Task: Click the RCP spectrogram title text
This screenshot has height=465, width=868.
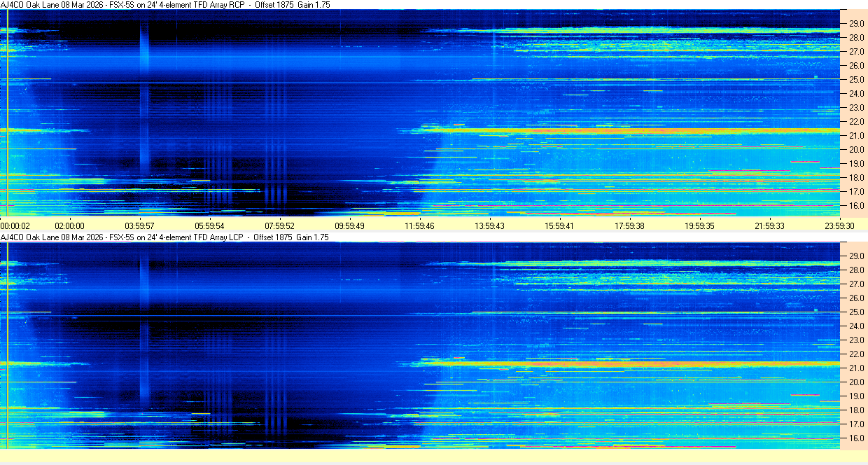Action: (165, 4)
